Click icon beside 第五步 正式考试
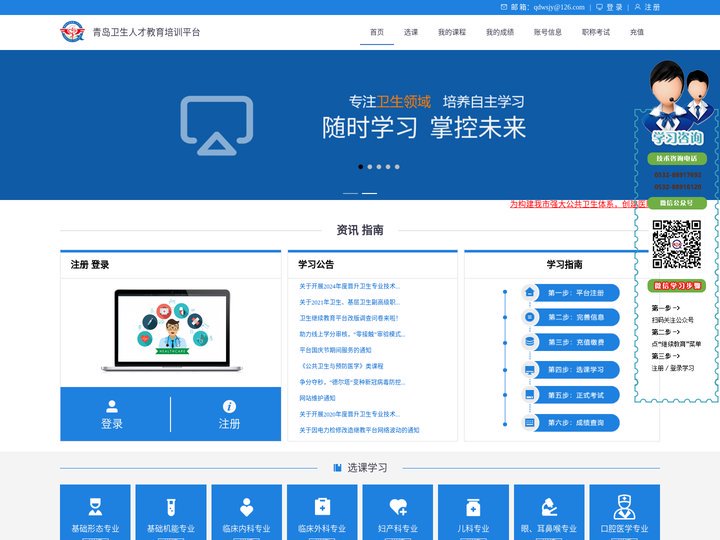The width and height of the screenshot is (720, 540). click(529, 394)
